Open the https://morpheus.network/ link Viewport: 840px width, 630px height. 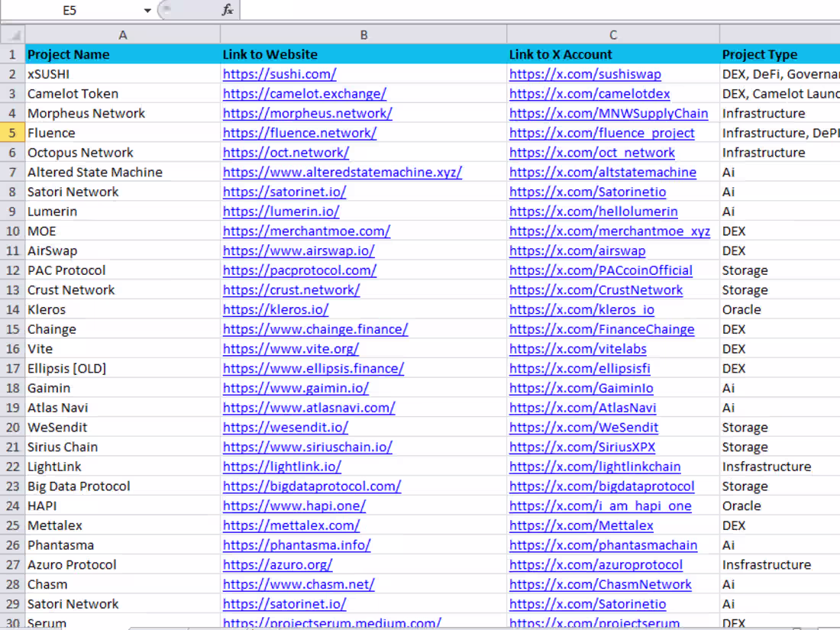pos(308,114)
